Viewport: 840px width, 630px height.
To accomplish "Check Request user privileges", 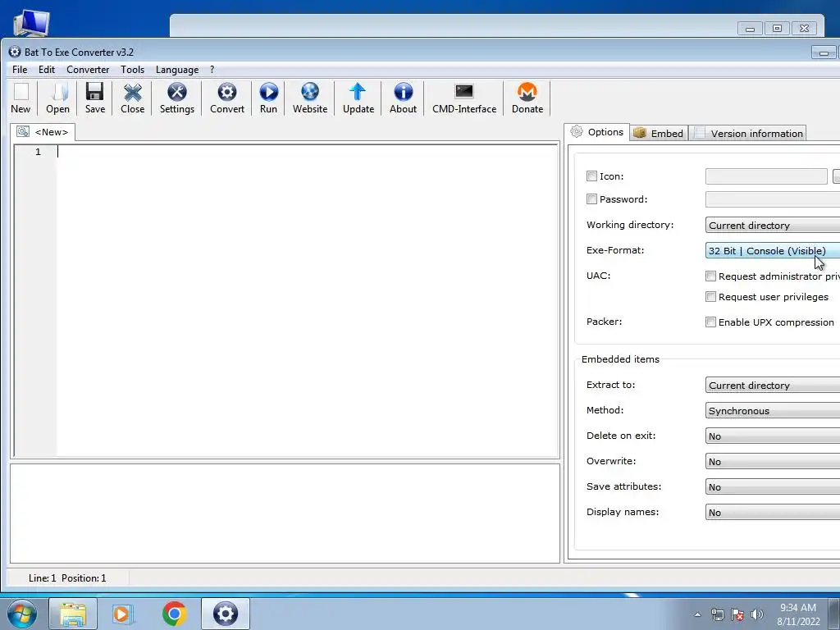I will [710, 296].
